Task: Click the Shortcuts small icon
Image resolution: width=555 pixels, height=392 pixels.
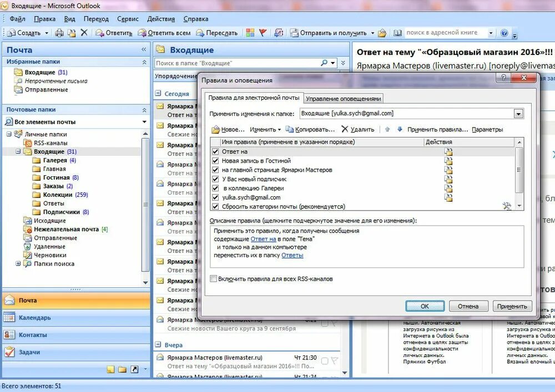Action: point(134,369)
